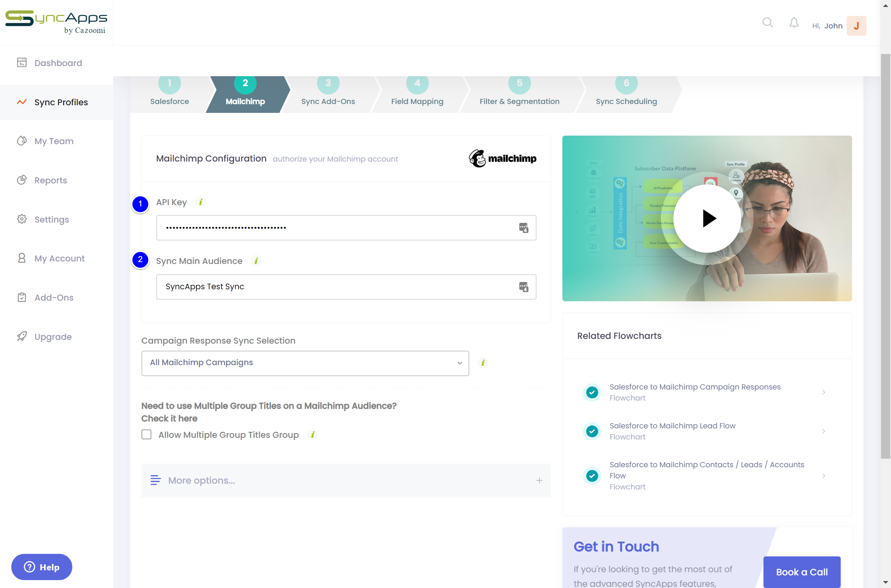
Task: Focus the API Key input field
Action: 346,228
